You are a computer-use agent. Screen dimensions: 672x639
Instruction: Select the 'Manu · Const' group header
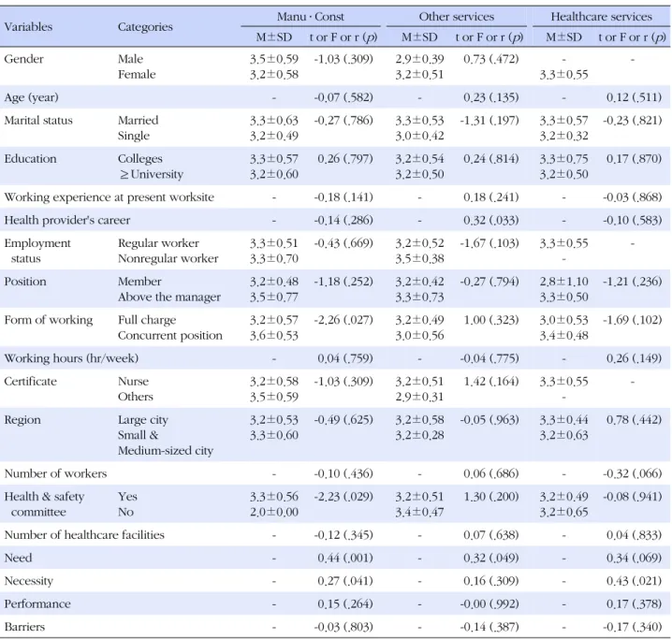pos(311,16)
